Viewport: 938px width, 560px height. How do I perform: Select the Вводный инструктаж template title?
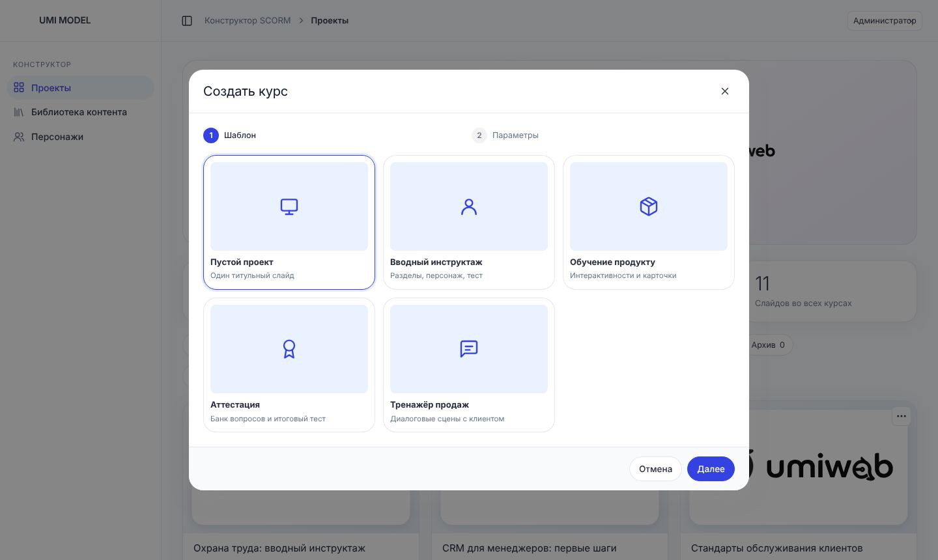tap(436, 262)
